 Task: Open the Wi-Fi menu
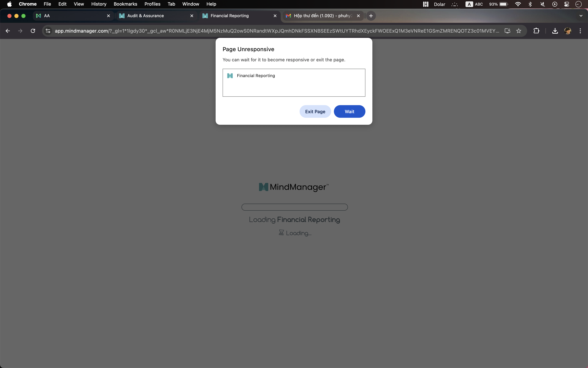[x=518, y=4]
